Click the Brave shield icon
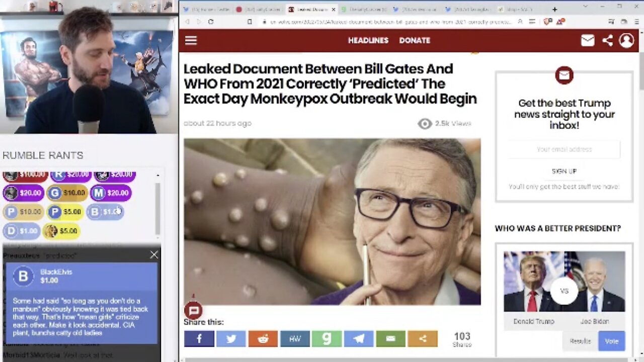The width and height of the screenshot is (644, 362). click(x=547, y=22)
